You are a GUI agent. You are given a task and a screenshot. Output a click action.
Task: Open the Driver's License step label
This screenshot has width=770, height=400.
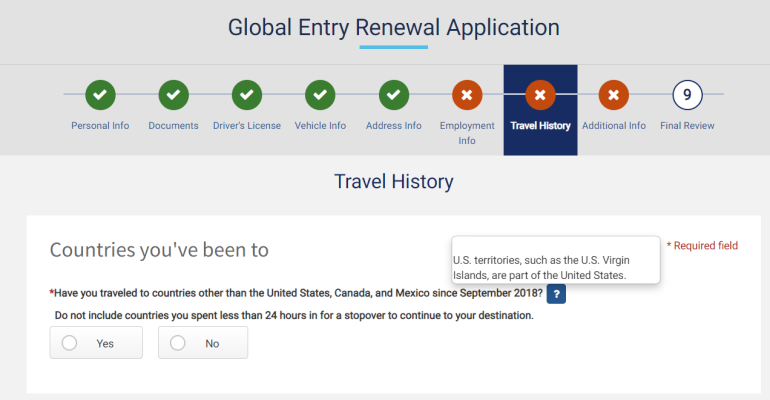tap(247, 126)
